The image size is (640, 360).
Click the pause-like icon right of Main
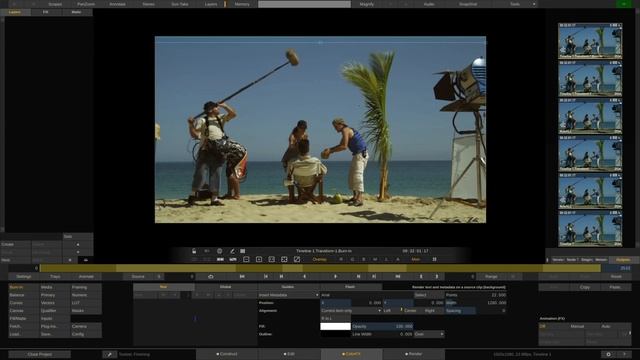pyautogui.click(x=434, y=259)
